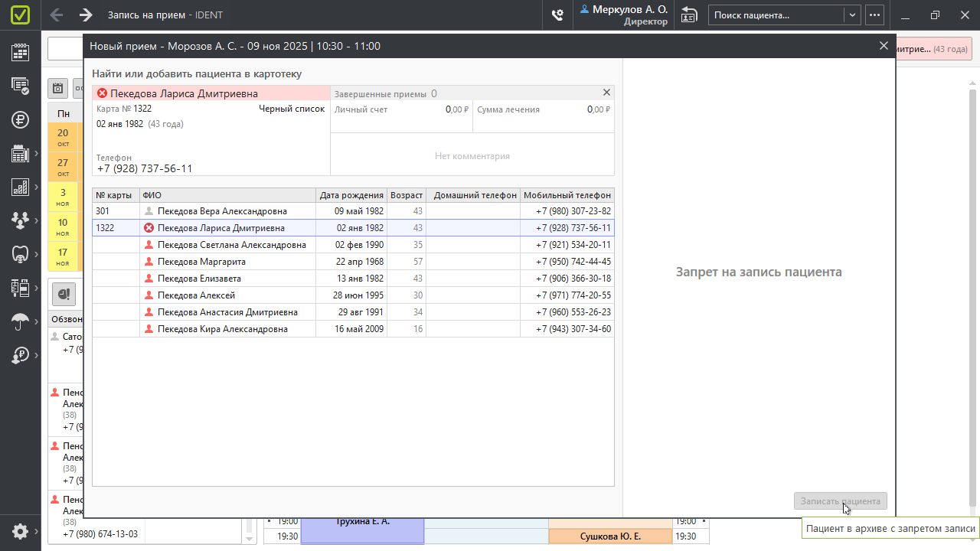Open the schedule calendar sidebar icon

20,52
